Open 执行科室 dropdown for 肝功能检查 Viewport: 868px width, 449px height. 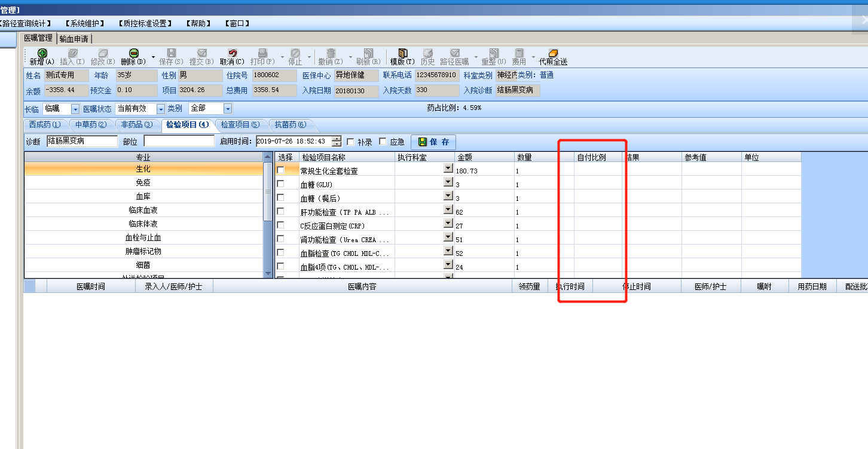tap(448, 210)
